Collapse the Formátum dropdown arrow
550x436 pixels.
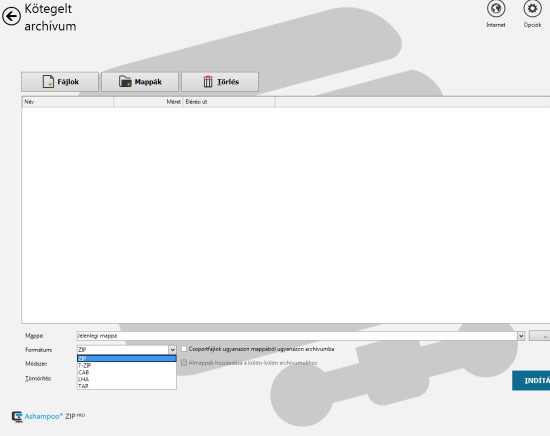(172, 350)
